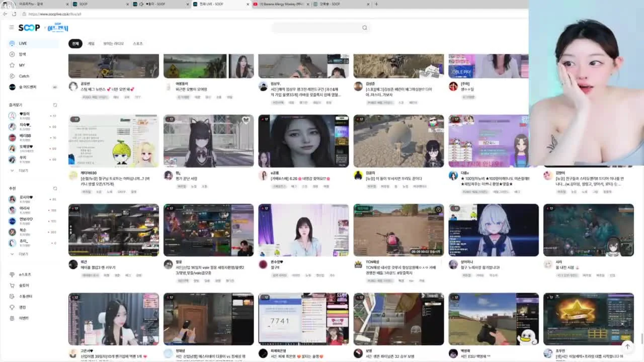Open stream title '스팀 배그 뉴빈스'
644x362 pixels.
(108, 89)
